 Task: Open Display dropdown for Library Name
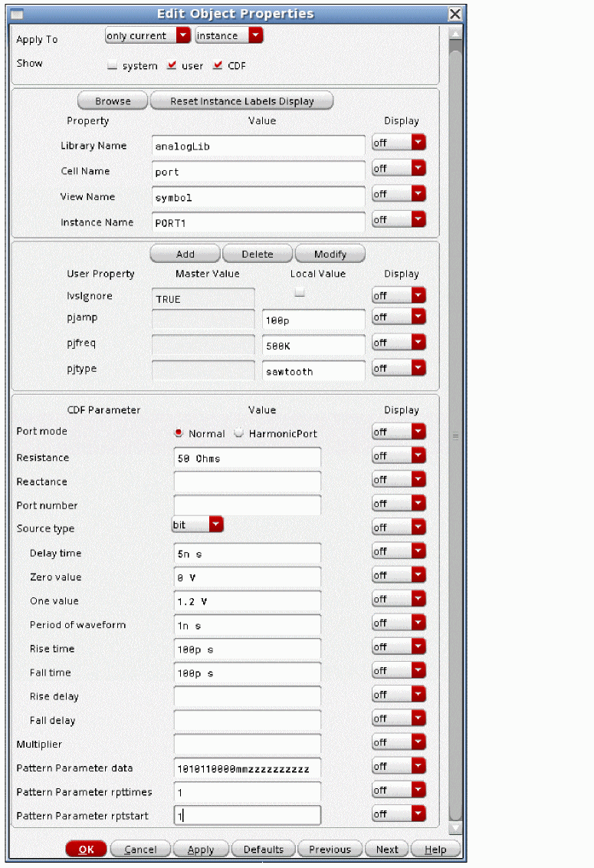pos(398,143)
